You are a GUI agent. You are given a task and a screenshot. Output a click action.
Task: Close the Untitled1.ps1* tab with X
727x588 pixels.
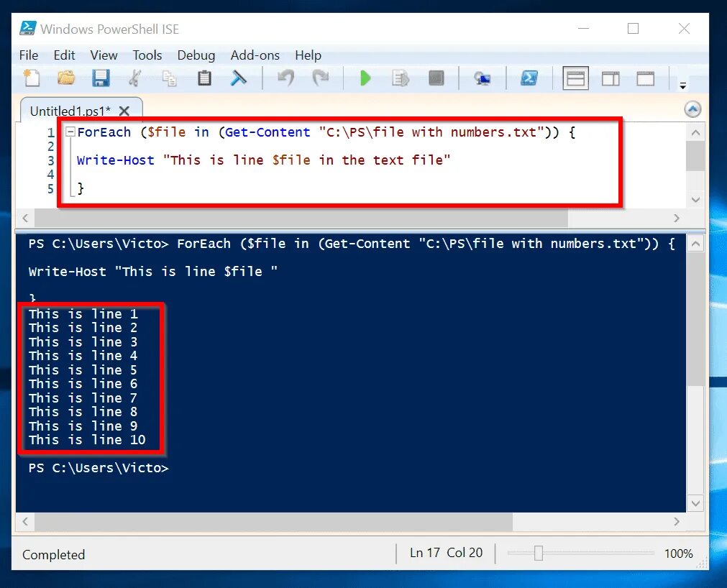pyautogui.click(x=124, y=111)
